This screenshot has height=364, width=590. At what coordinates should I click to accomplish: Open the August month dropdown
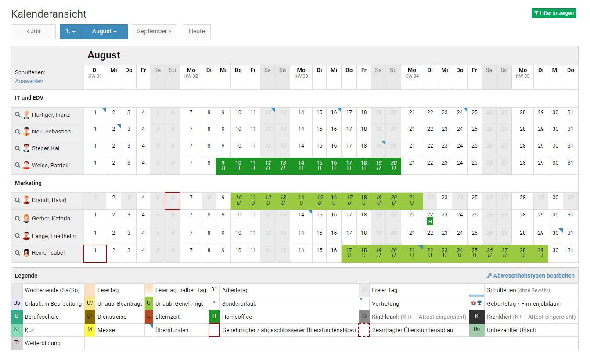104,32
